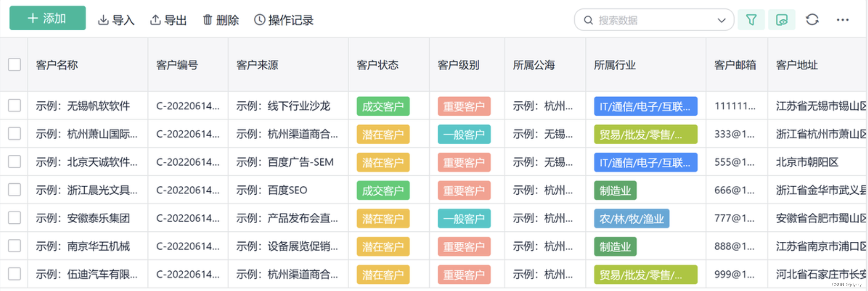The height and width of the screenshot is (291, 868).
Task: Click the 导出 export button
Action: point(168,20)
